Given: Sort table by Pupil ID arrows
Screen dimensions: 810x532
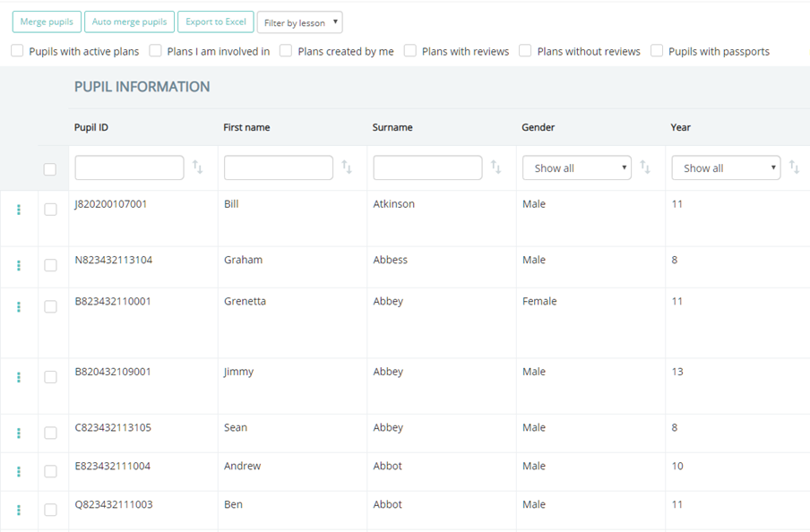Looking at the screenshot, I should click(198, 167).
